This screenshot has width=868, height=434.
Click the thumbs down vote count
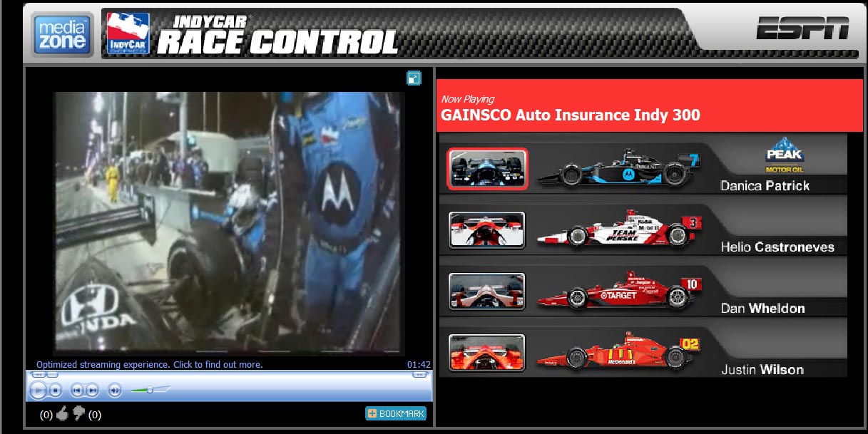94,414
